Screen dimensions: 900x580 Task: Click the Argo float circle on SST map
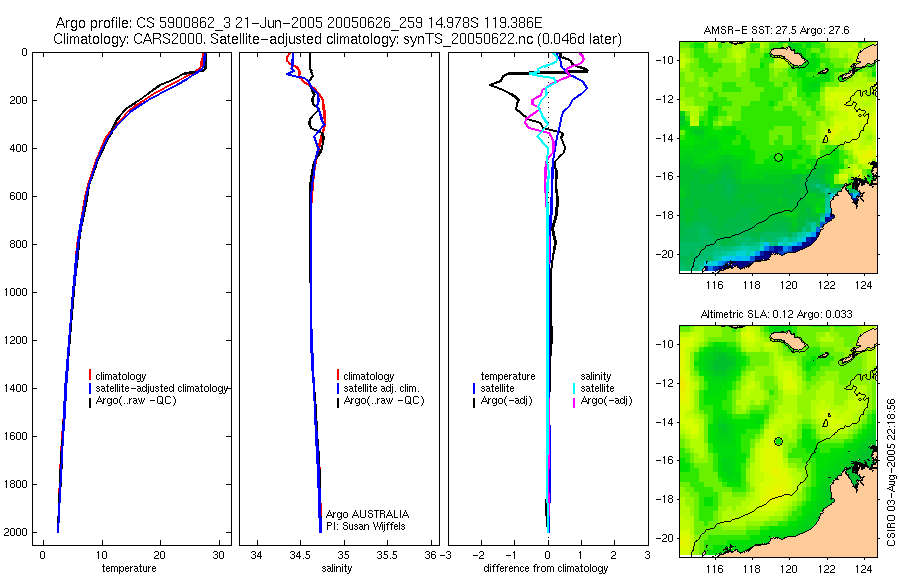tap(778, 157)
